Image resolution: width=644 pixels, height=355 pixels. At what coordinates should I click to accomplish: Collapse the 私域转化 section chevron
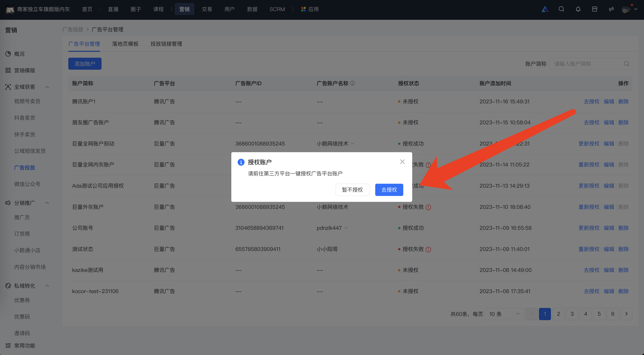(x=47, y=286)
